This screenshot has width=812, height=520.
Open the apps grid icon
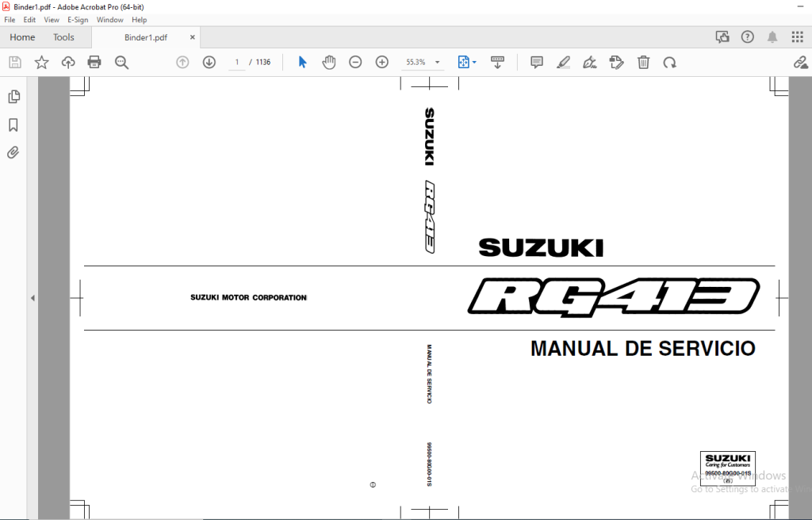pos(798,36)
